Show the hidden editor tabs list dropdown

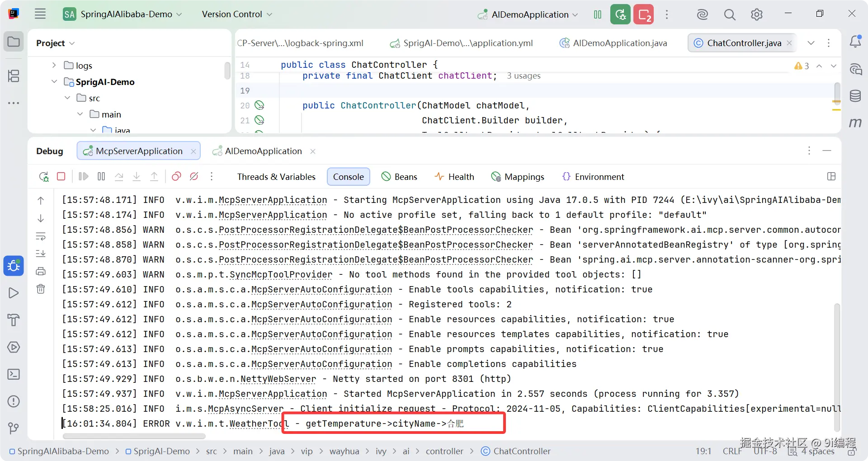coord(811,43)
